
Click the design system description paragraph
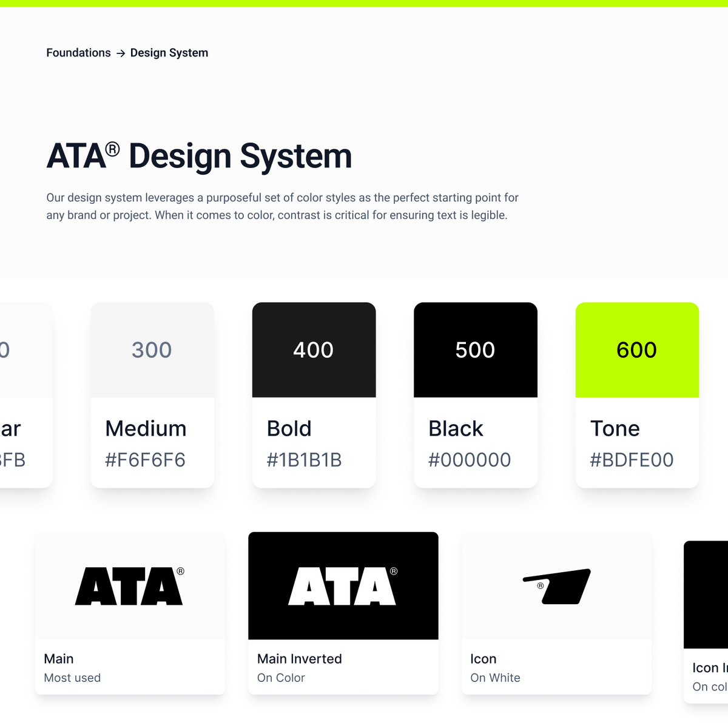coord(283,206)
